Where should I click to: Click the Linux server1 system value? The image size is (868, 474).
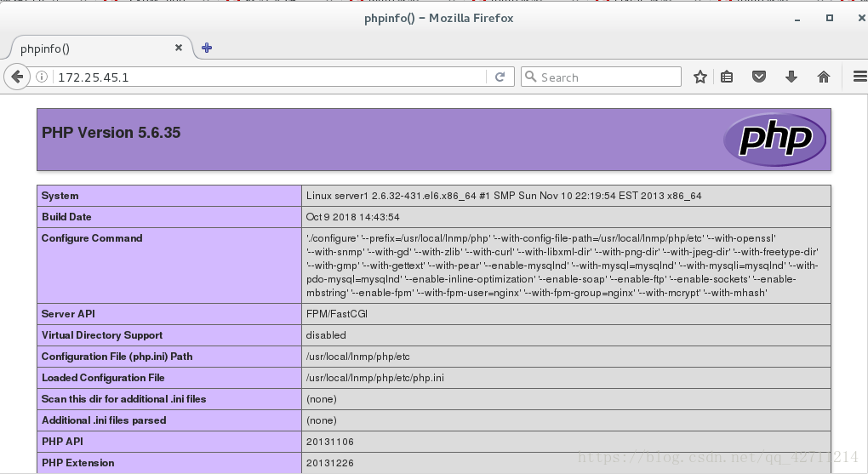(x=504, y=196)
